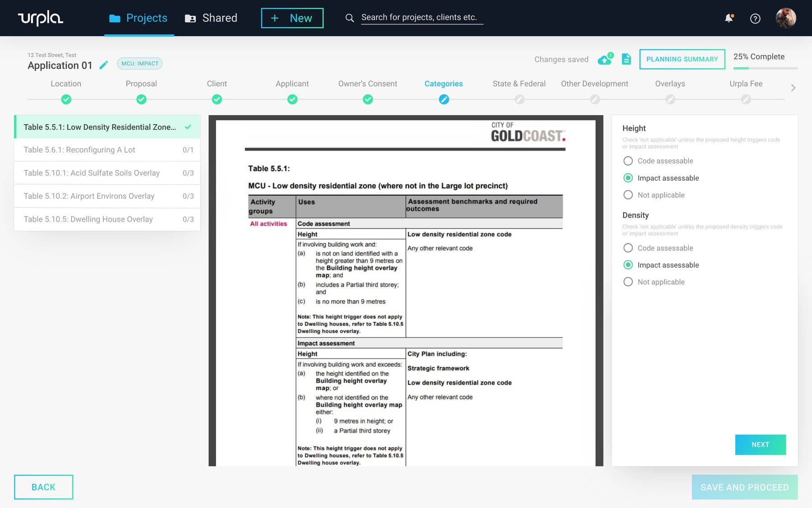Select Code assessable under Density

pyautogui.click(x=628, y=248)
